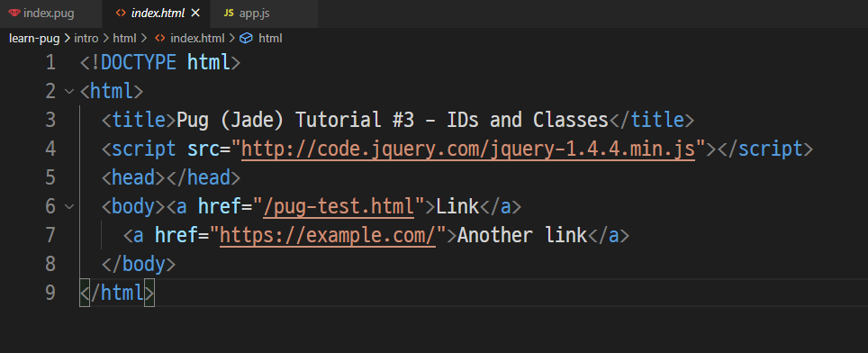Click the /pug-test.html href value
The width and height of the screenshot is (868, 353).
coord(339,206)
